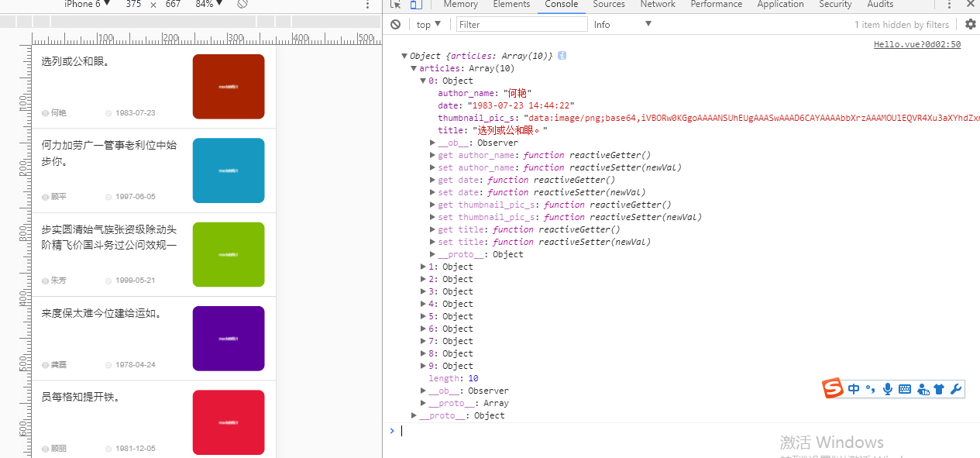Click clock icon next to 1978-04-24

coord(108,365)
